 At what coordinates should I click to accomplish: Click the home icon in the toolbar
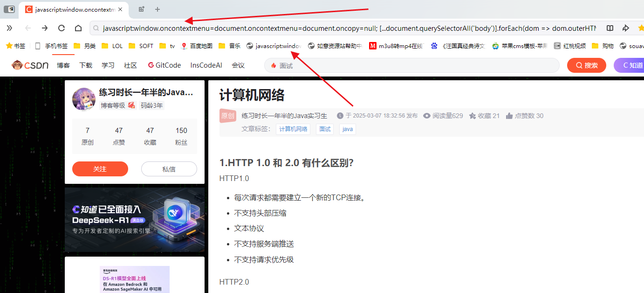point(78,28)
